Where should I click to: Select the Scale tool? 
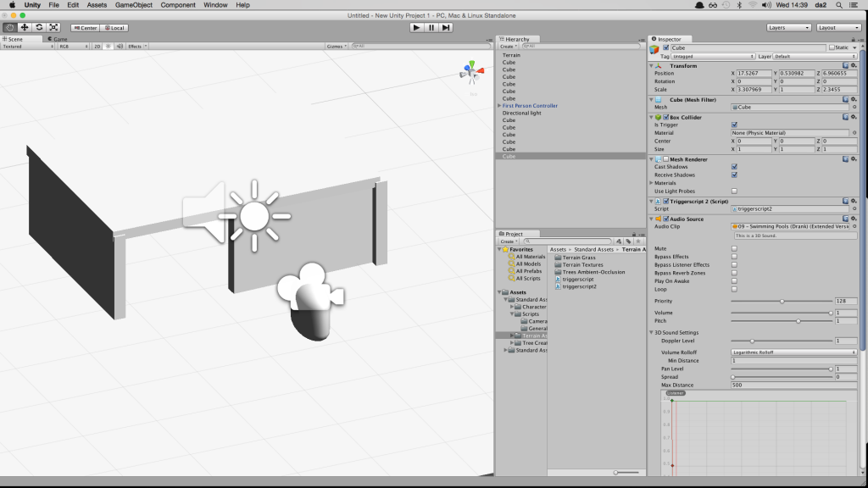click(53, 27)
